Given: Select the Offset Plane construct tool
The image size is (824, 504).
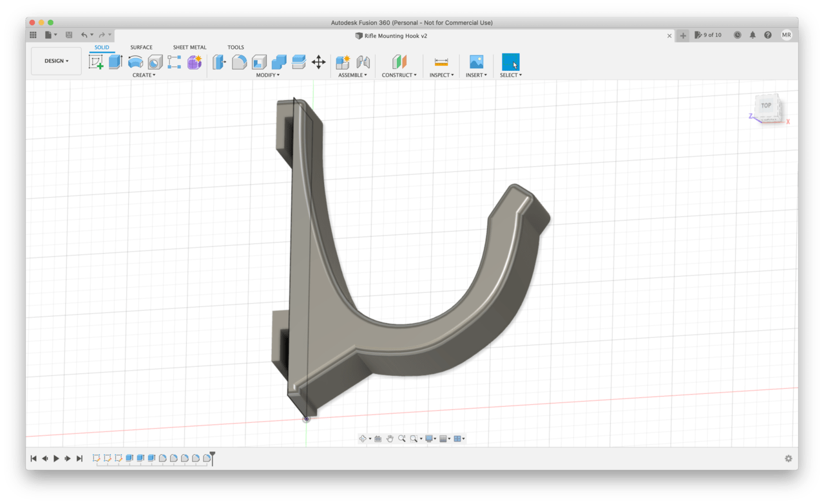Looking at the screenshot, I should 399,62.
